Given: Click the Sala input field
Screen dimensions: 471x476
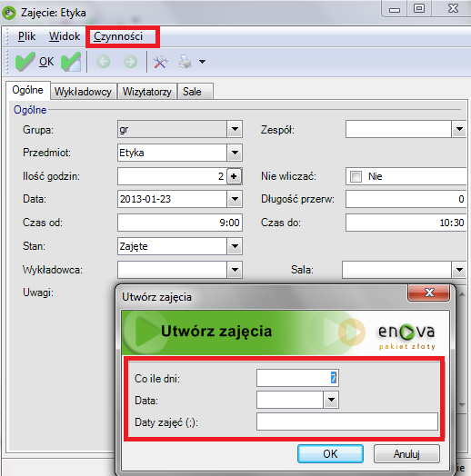Looking at the screenshot, I should (396, 270).
